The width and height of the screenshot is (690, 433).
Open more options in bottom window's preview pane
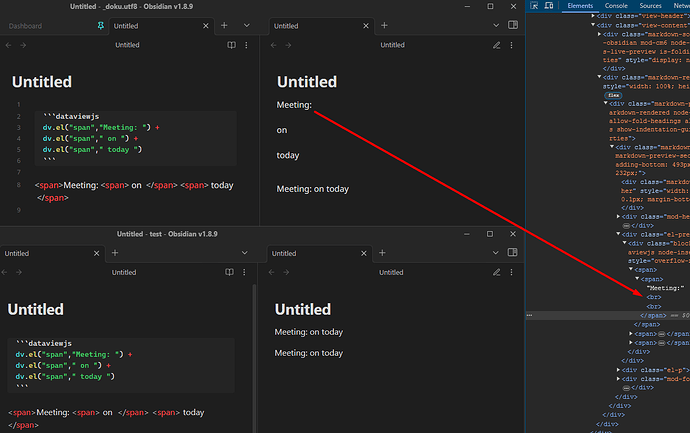[x=511, y=272]
